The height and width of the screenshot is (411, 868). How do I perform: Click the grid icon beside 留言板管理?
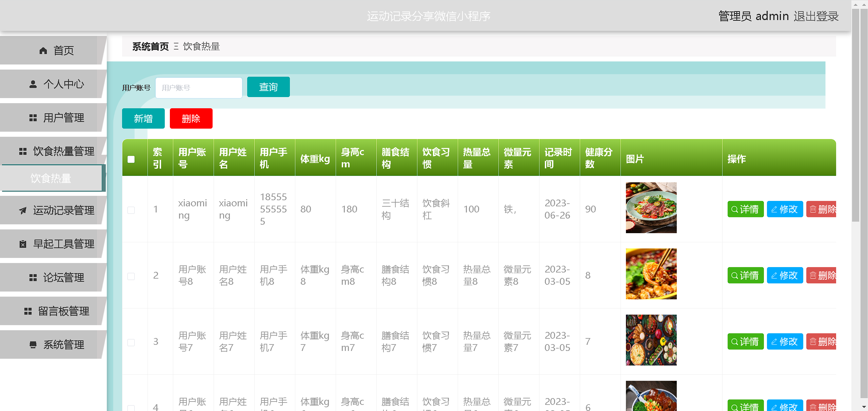pos(28,311)
